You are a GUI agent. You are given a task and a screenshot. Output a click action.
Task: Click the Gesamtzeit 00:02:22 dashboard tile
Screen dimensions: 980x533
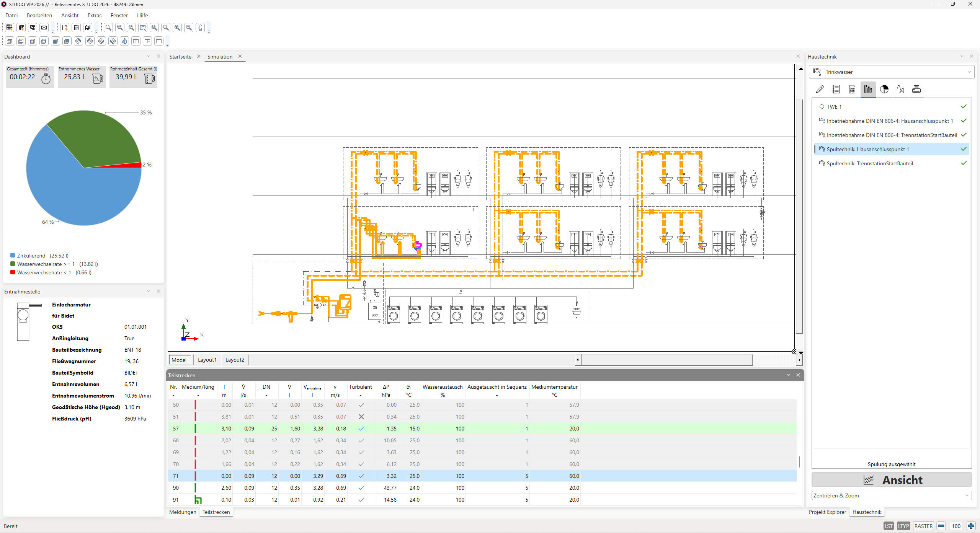tap(30, 76)
